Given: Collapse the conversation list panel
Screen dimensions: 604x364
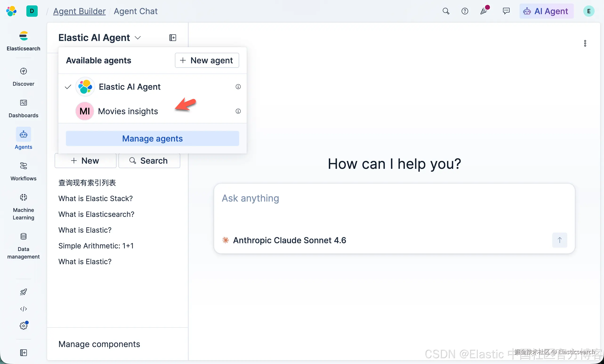Looking at the screenshot, I should tap(173, 37).
